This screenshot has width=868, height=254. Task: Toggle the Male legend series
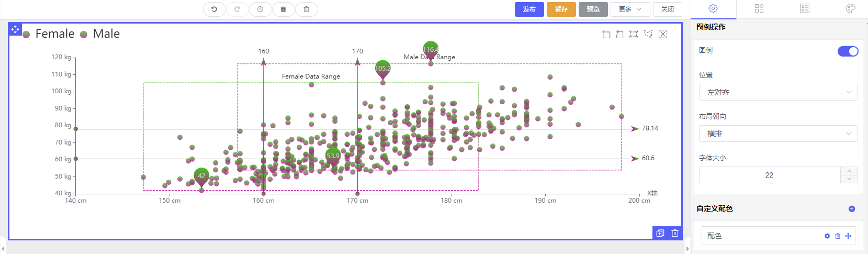click(100, 34)
